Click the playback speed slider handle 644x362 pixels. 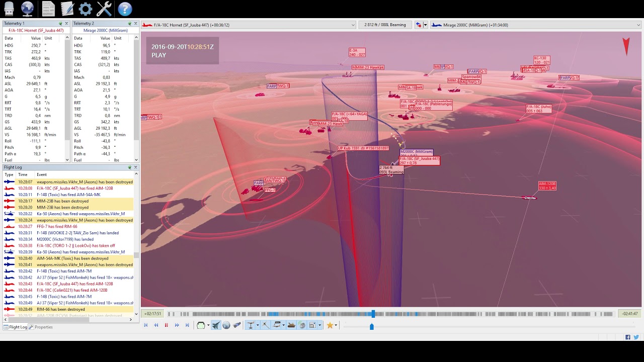[x=372, y=326]
